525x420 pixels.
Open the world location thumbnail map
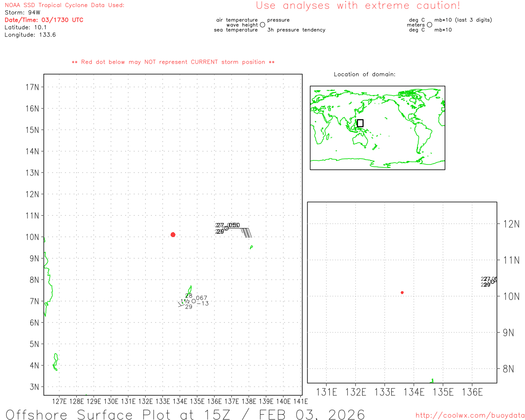377,128
